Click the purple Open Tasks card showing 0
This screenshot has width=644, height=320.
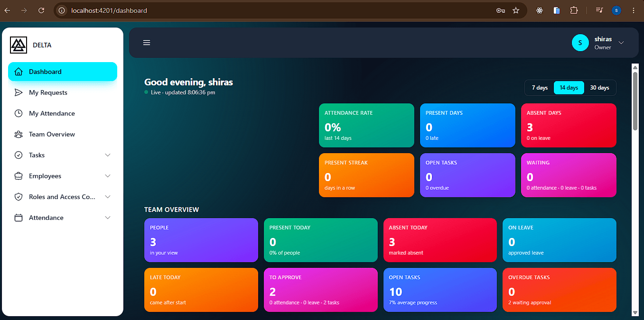click(467, 175)
